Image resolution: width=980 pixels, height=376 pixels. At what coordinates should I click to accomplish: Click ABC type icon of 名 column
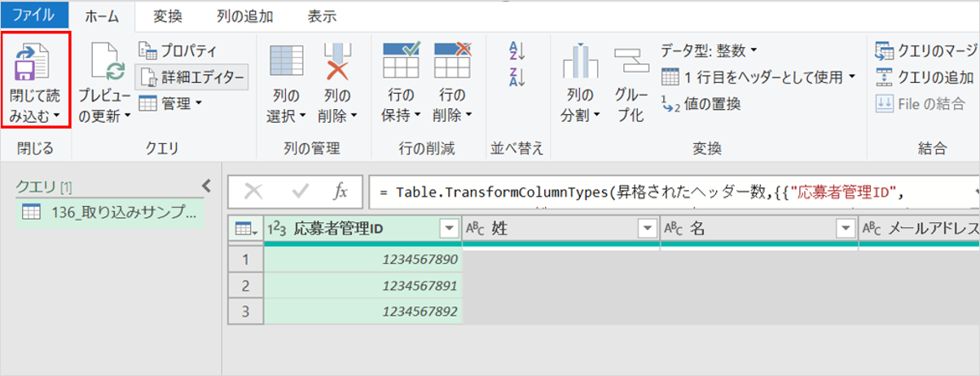[673, 230]
